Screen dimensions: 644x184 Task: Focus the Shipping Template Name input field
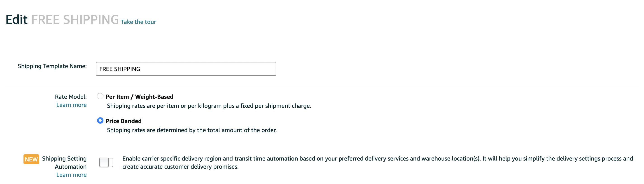click(x=186, y=69)
